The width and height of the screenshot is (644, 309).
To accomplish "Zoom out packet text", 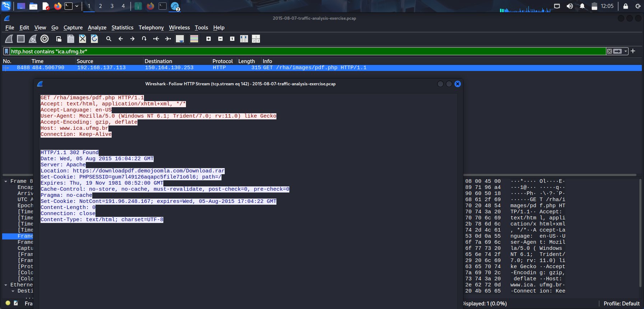I will pyautogui.click(x=220, y=39).
